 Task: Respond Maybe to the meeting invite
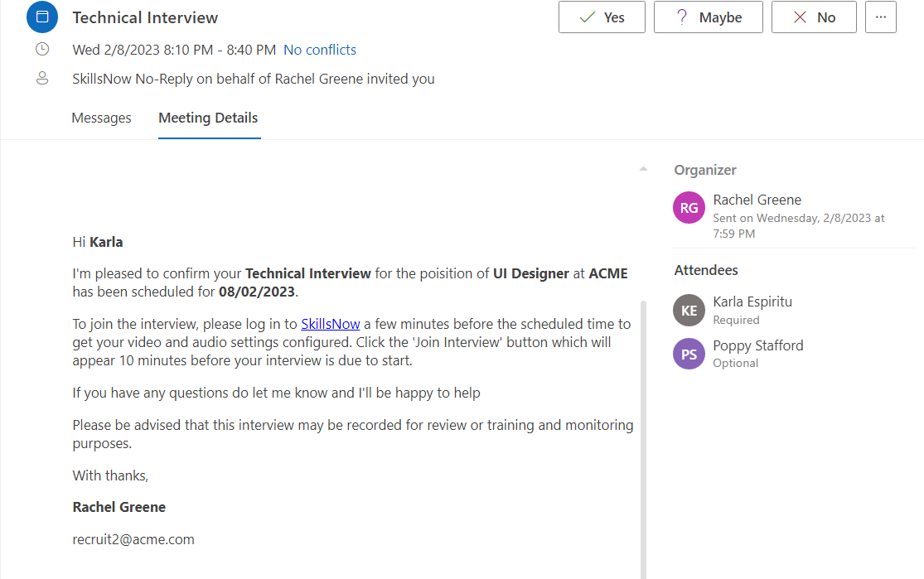point(708,17)
